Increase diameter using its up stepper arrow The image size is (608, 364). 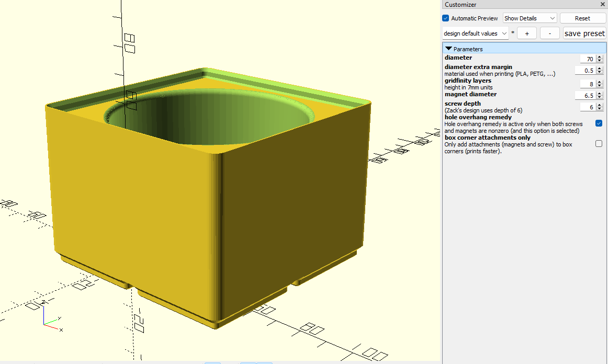coord(600,56)
